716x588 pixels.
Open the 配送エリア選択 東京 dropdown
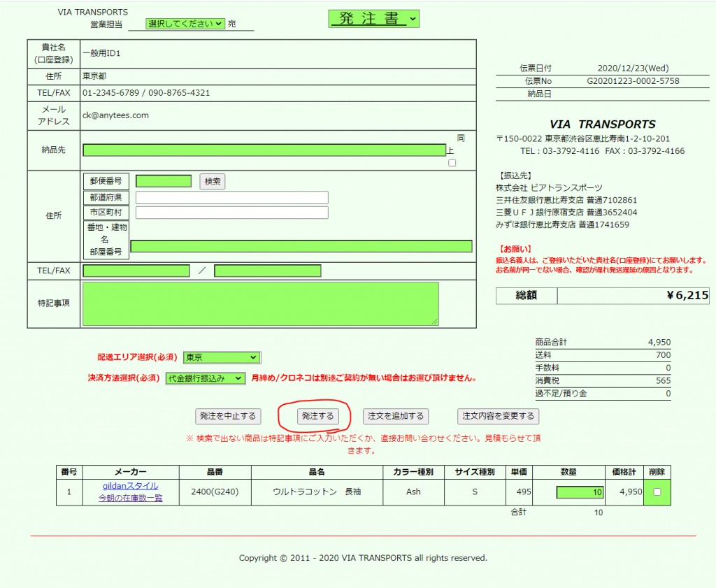pos(222,357)
